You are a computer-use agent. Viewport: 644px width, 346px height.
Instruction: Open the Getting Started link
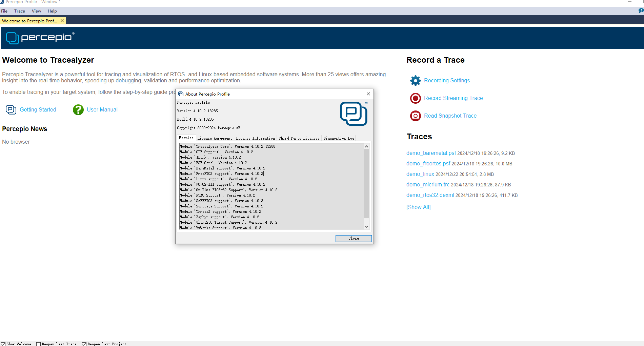[x=38, y=110]
